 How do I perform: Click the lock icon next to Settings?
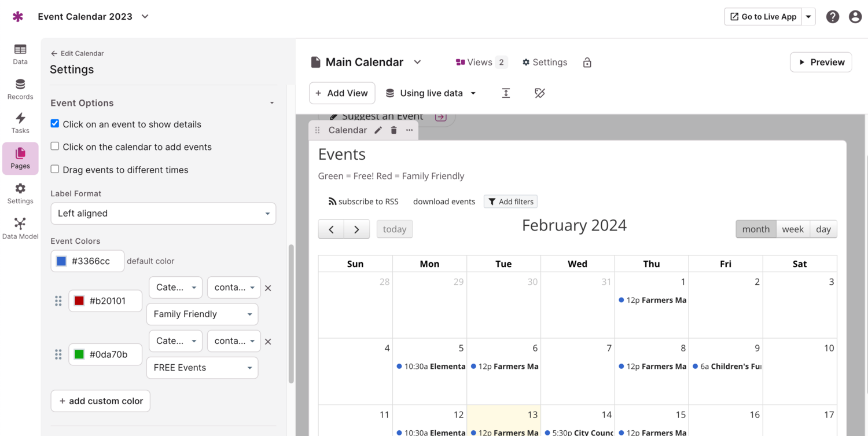pos(587,62)
